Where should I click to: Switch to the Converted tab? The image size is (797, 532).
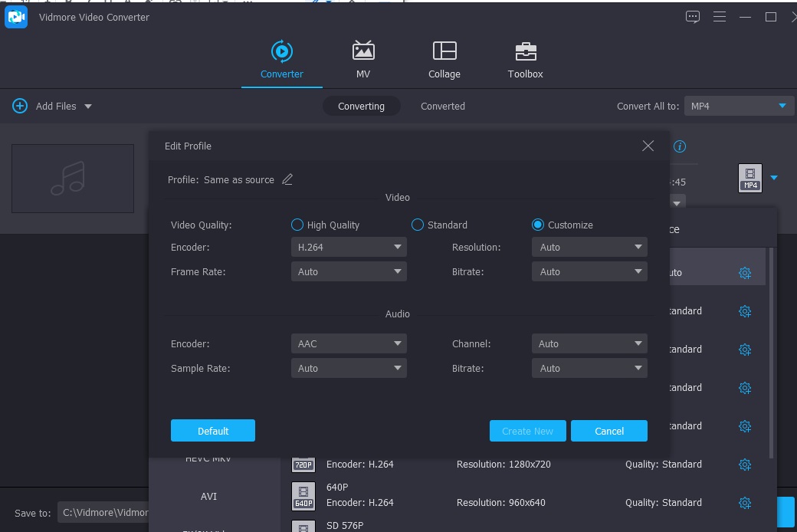point(442,107)
